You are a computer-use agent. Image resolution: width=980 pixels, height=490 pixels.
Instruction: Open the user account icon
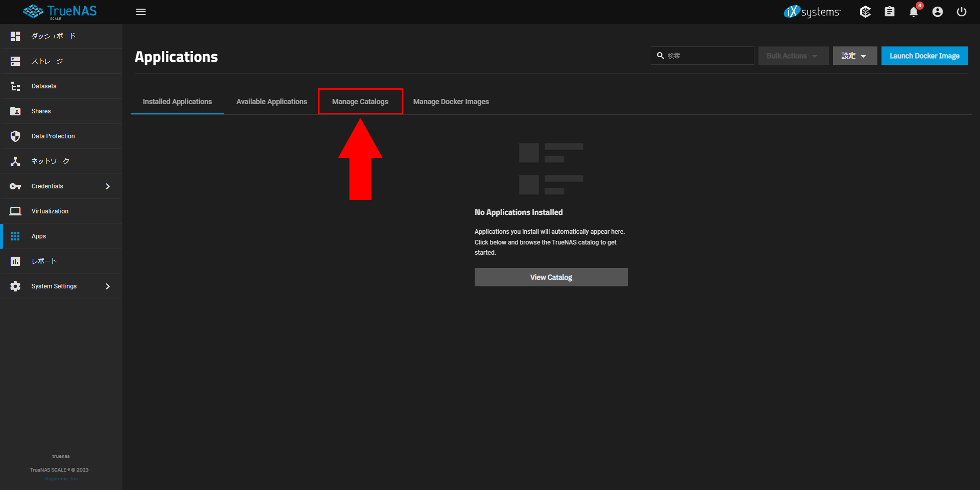[x=937, y=12]
